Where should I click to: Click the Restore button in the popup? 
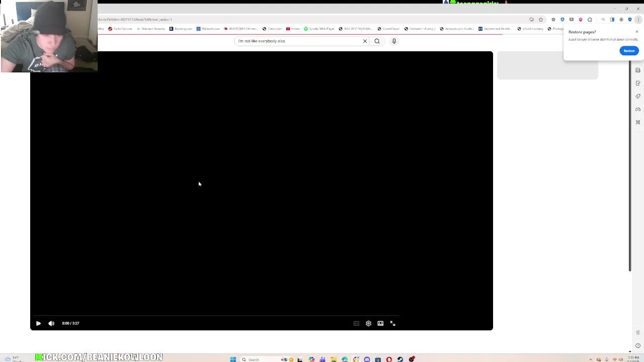[x=629, y=51]
